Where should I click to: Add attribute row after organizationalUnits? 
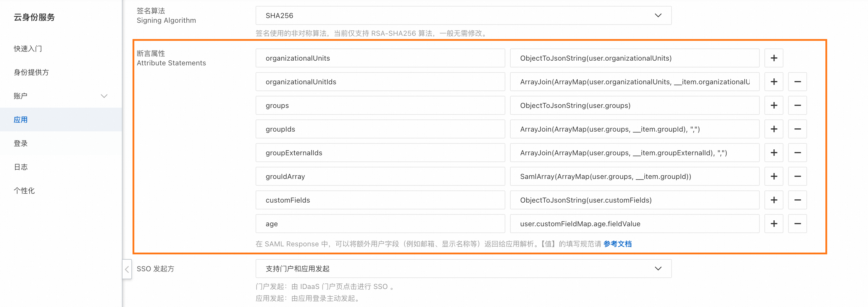tap(774, 58)
